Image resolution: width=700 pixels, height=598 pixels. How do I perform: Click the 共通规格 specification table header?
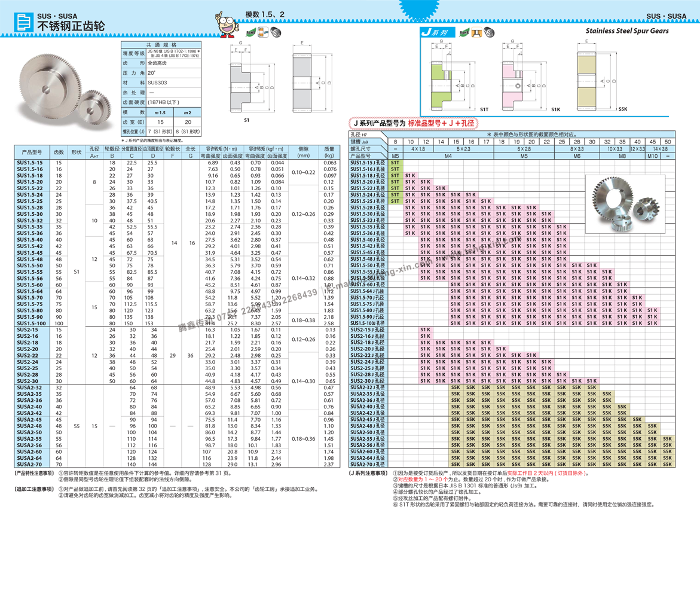161,45
